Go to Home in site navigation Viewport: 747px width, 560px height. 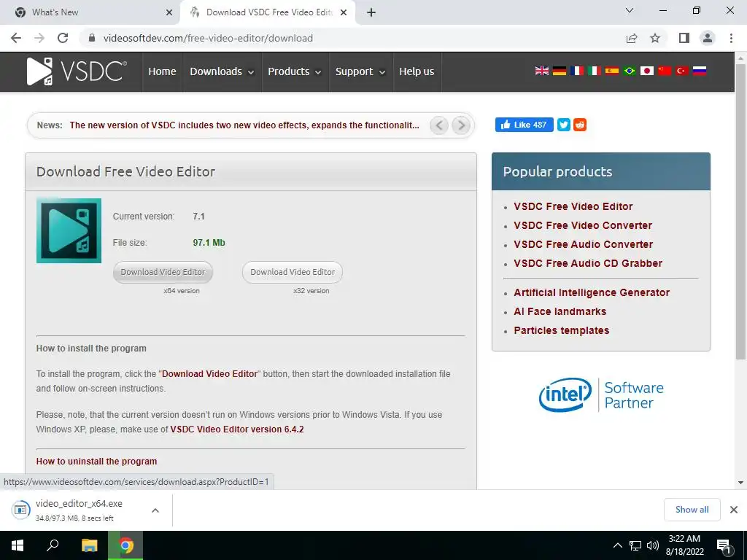click(x=162, y=71)
